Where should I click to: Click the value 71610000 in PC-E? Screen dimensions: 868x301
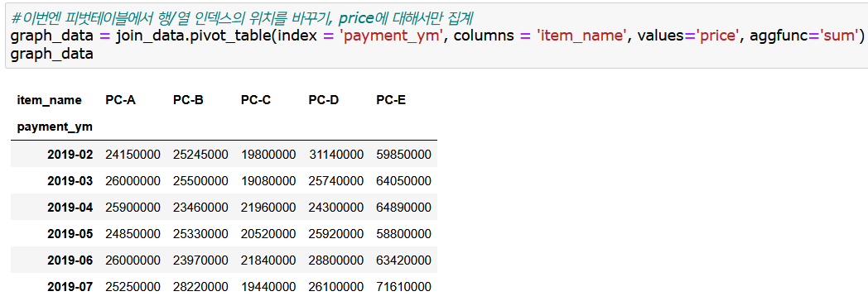tap(403, 287)
